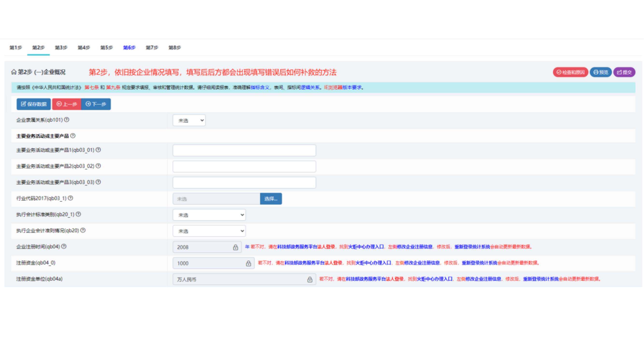Click help icon next to 企业隶属关系(qb101)
Image resolution: width=644 pixels, height=362 pixels.
click(66, 120)
